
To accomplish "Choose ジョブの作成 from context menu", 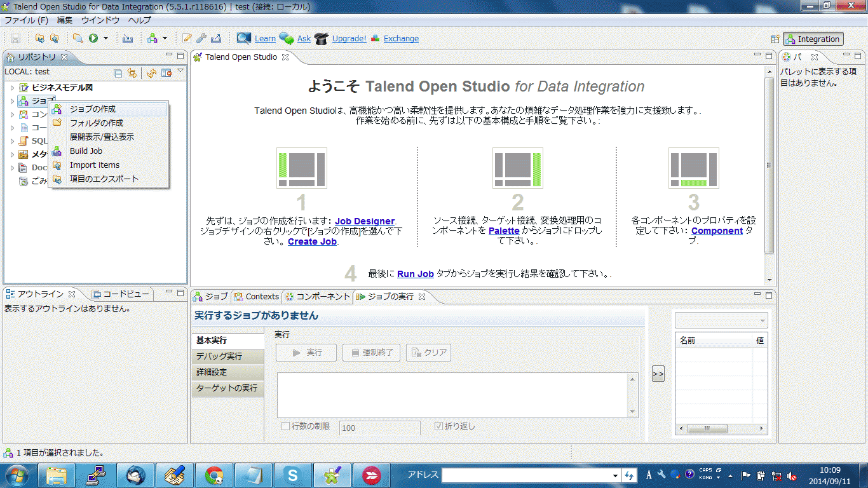I will click(108, 109).
